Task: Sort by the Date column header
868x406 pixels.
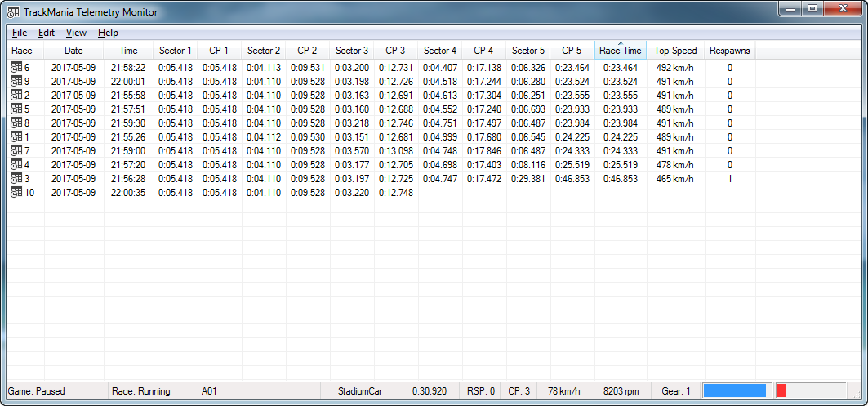Action: coord(73,51)
